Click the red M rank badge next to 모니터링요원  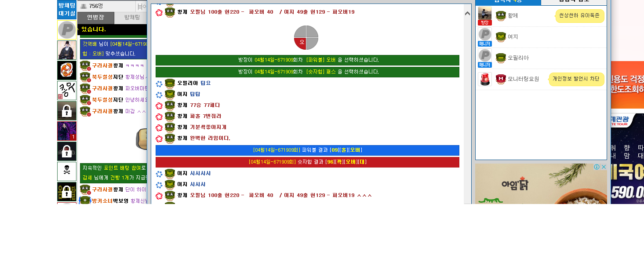[x=501, y=79]
